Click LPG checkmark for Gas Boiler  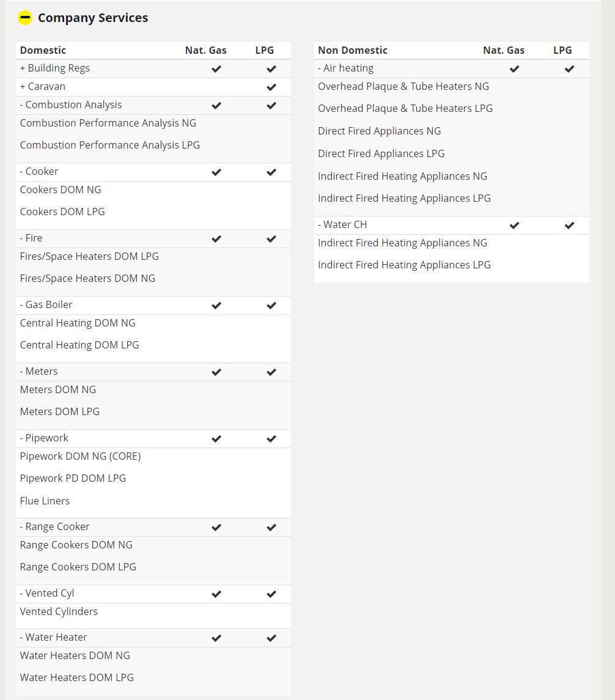pos(271,306)
